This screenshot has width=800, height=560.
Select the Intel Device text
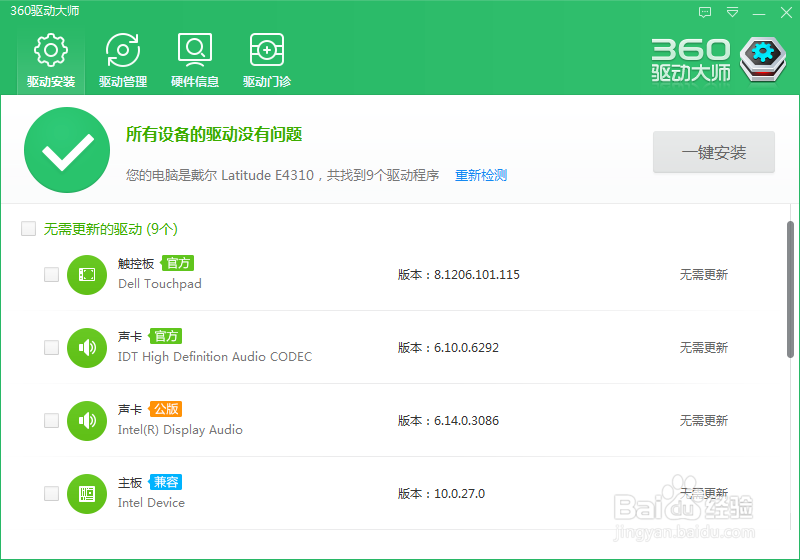(151, 503)
